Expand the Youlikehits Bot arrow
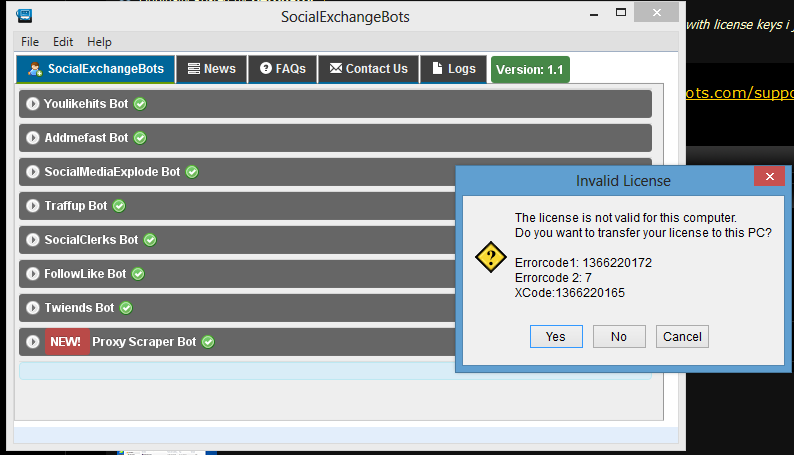 coord(33,104)
